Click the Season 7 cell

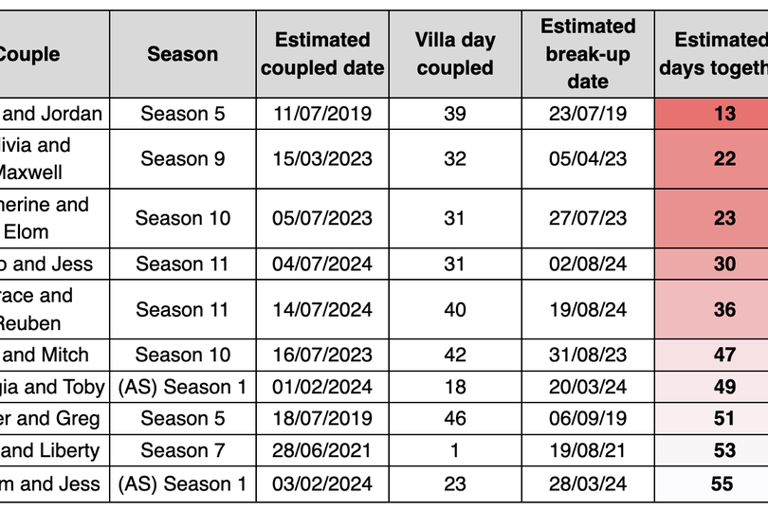click(182, 450)
